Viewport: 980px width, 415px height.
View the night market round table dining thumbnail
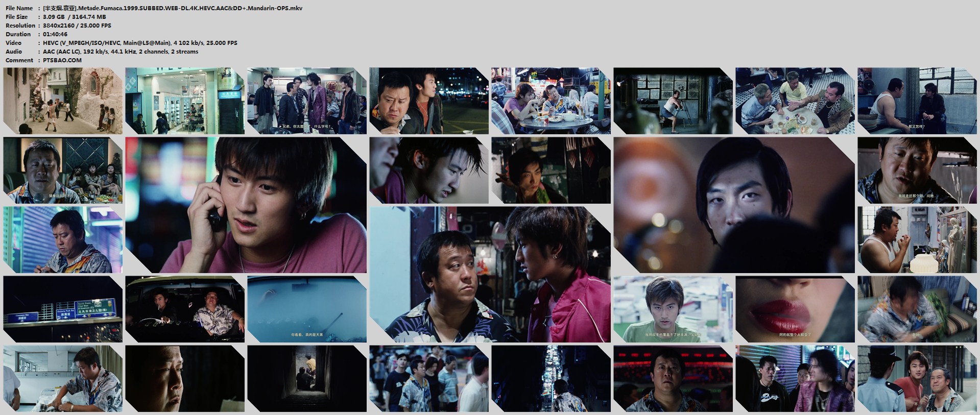(551, 101)
